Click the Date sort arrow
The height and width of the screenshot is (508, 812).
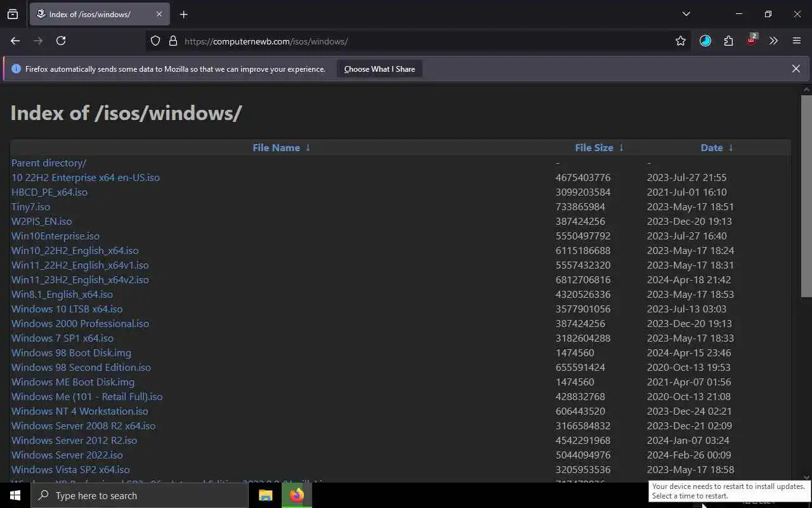pyautogui.click(x=731, y=147)
